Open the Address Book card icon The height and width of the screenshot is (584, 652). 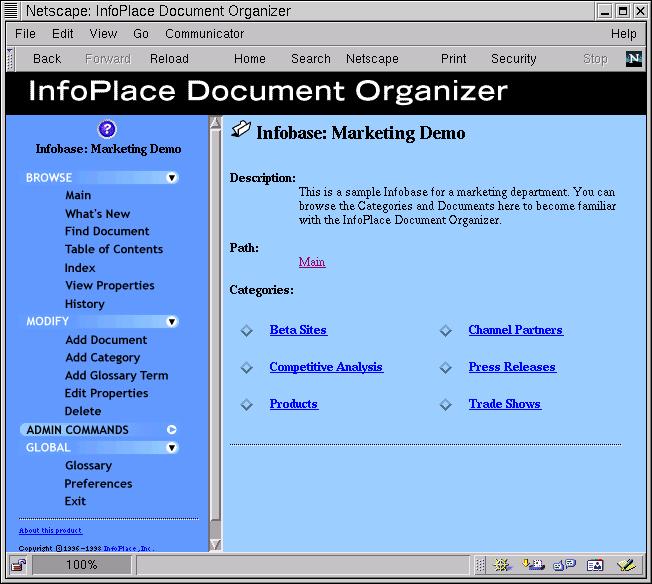coord(595,565)
